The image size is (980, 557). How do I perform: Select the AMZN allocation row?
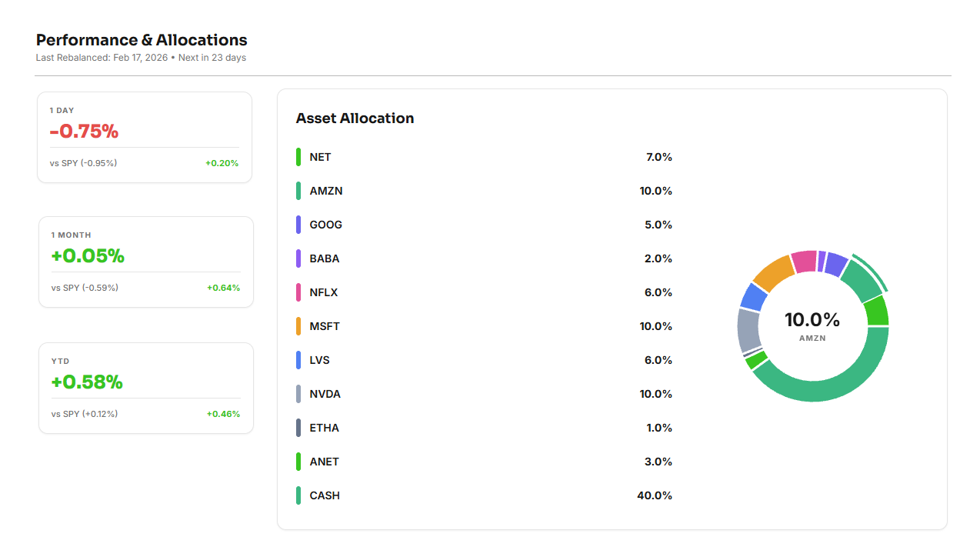click(484, 191)
